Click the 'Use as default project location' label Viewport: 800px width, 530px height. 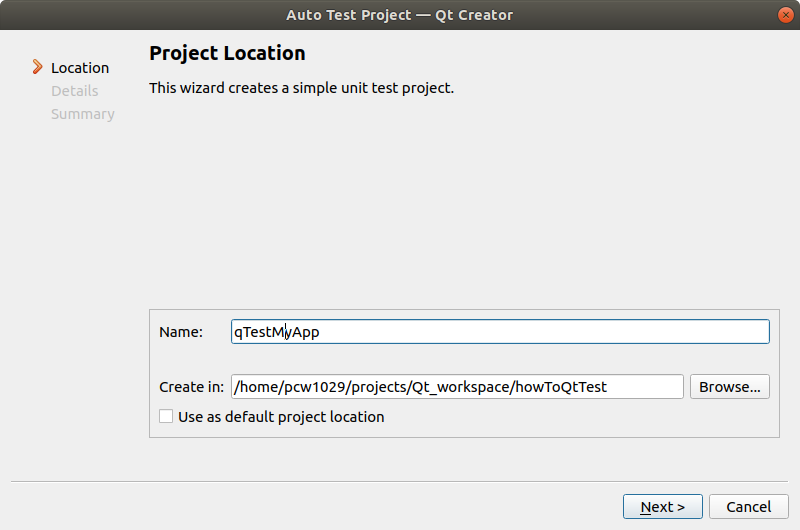pyautogui.click(x=281, y=417)
